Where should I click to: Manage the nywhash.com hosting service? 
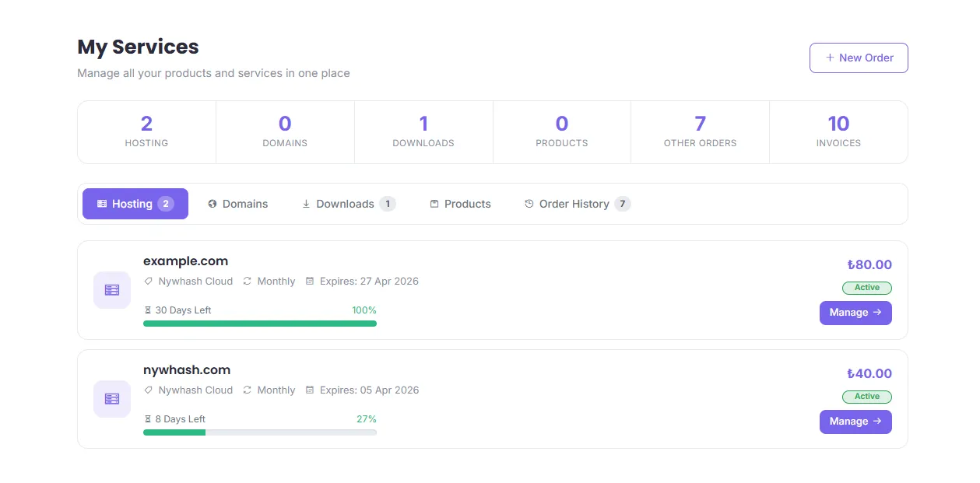(x=855, y=422)
